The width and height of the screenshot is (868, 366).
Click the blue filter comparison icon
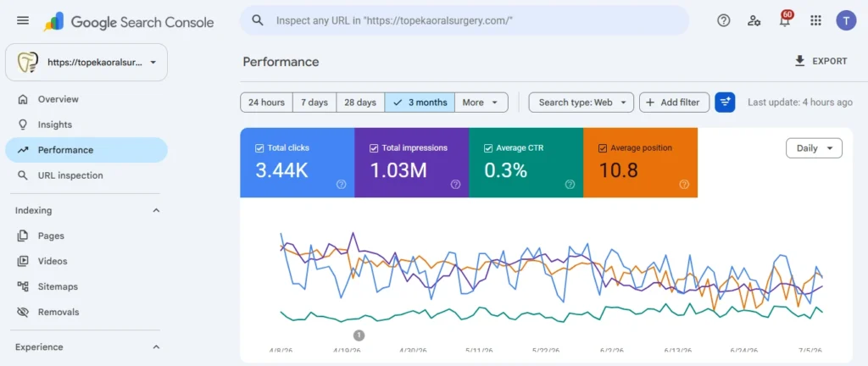pyautogui.click(x=725, y=103)
